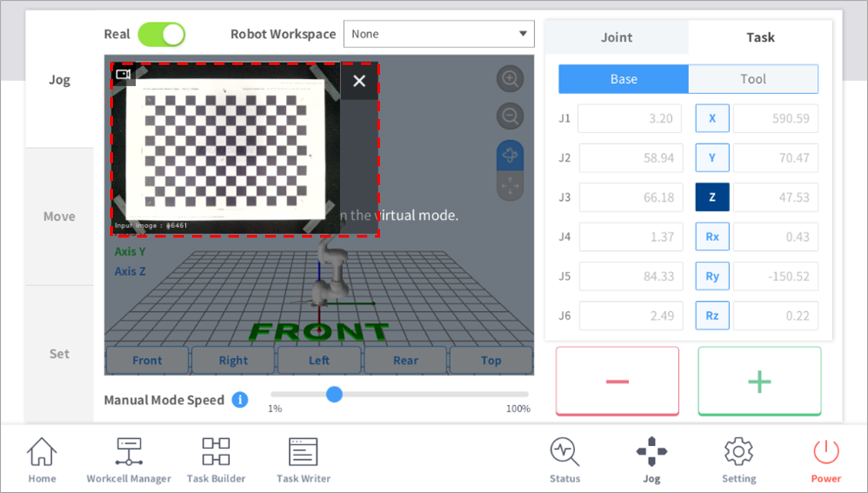This screenshot has height=493, width=868.
Task: Toggle the Real mode switch
Action: point(162,34)
